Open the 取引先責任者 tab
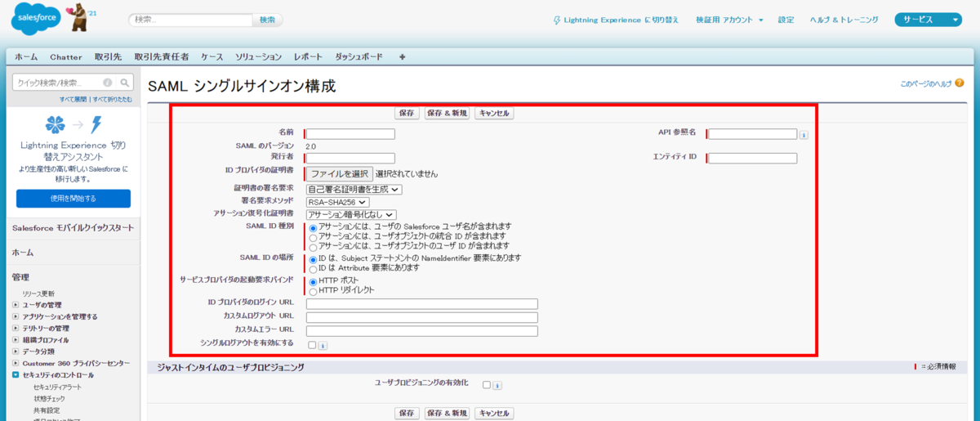The width and height of the screenshot is (980, 421). (x=162, y=57)
